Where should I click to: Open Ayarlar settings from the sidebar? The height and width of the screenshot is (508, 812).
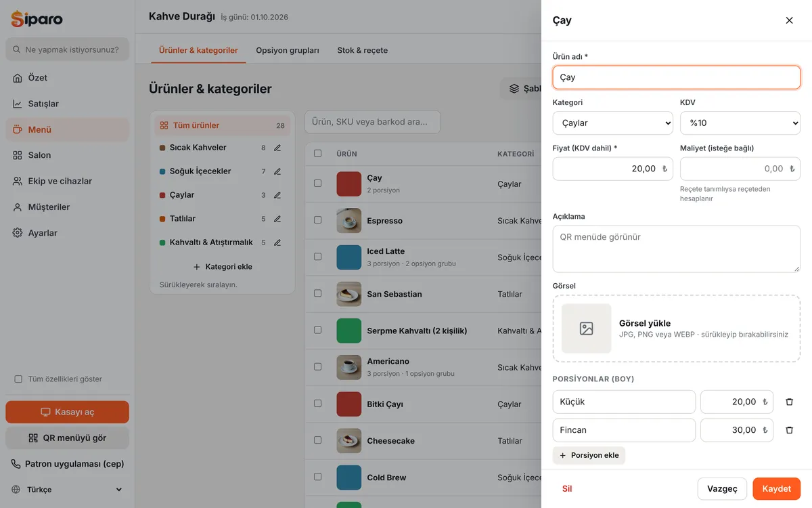coord(67,233)
